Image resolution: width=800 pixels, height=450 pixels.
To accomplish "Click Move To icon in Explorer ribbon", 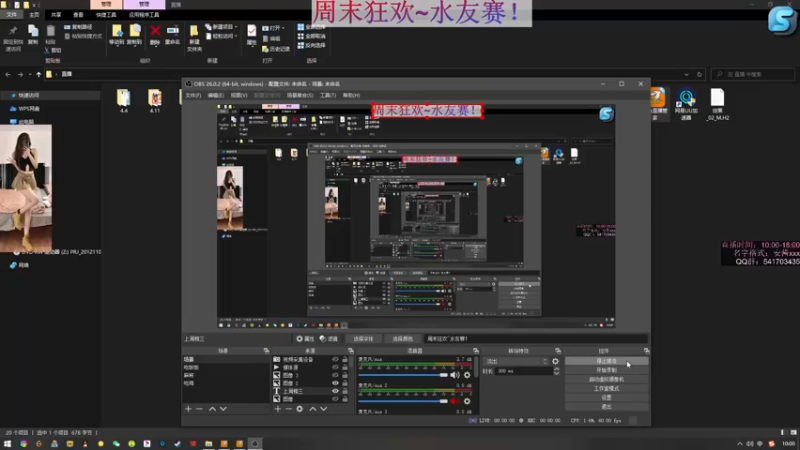I will (117, 31).
